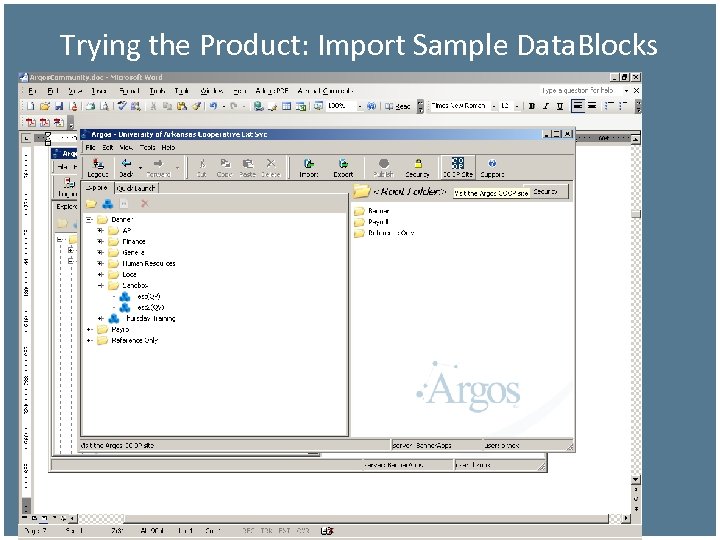Collapse the Banner folder in tree
Image resolution: width=720 pixels, height=540 pixels.
click(90, 219)
